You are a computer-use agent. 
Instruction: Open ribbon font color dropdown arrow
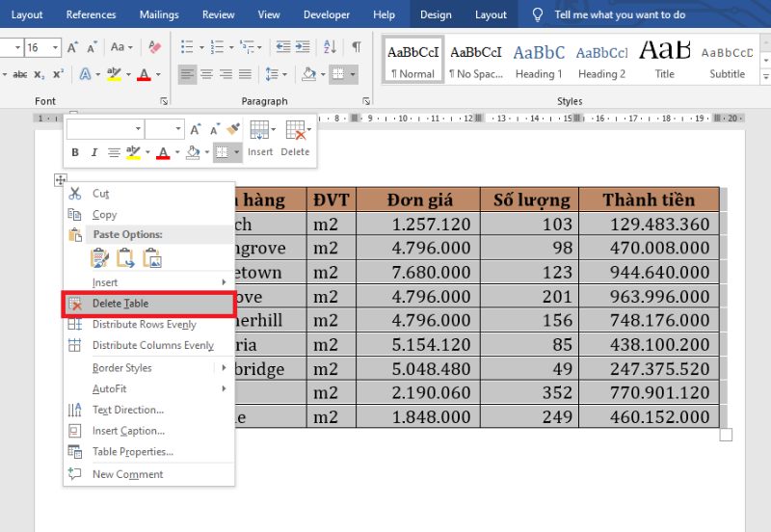[x=158, y=75]
